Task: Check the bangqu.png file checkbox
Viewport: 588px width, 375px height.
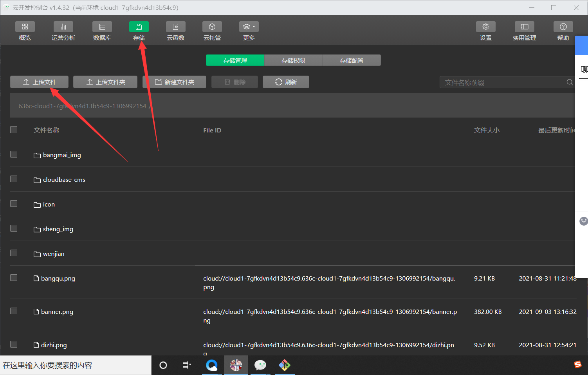Action: [x=14, y=278]
